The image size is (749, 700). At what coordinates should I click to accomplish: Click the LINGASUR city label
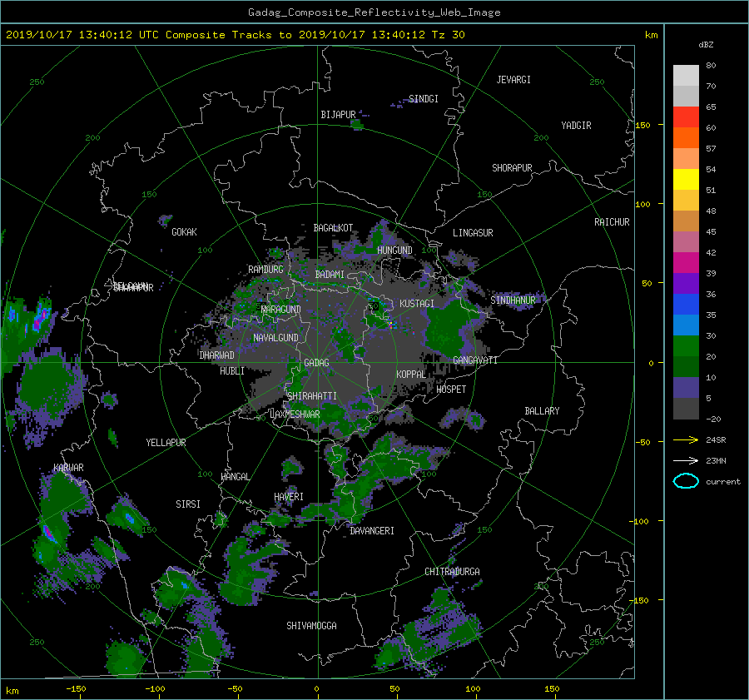[473, 233]
